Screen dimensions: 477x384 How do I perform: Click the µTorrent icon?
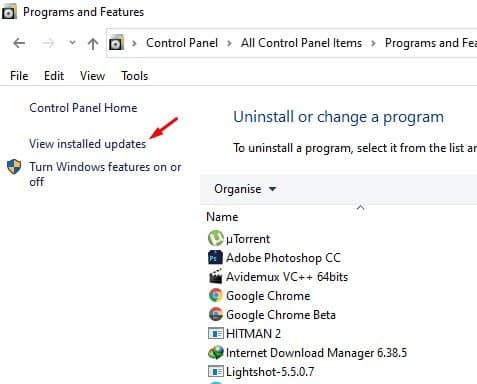click(x=215, y=238)
